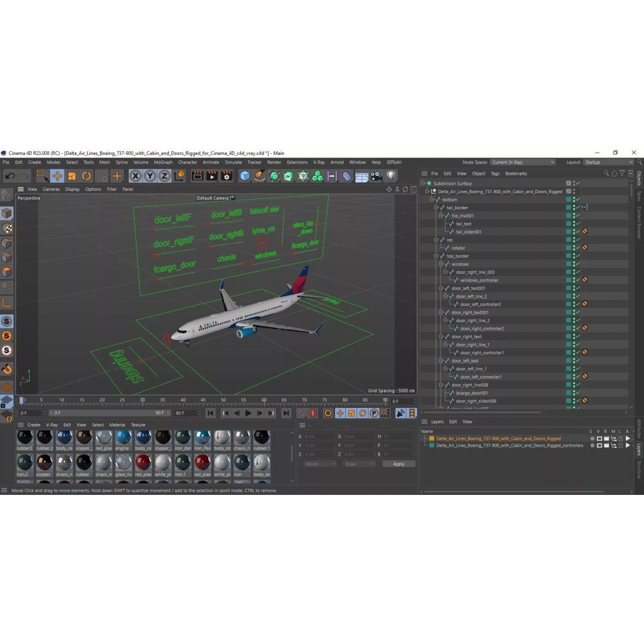Screen dimensions: 644x644
Task: Select the Rotate tool
Action: point(86,176)
